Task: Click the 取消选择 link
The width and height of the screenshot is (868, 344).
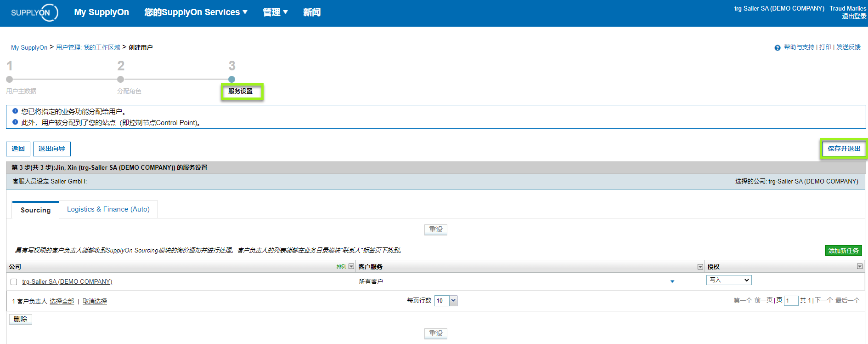Action: [x=95, y=301]
